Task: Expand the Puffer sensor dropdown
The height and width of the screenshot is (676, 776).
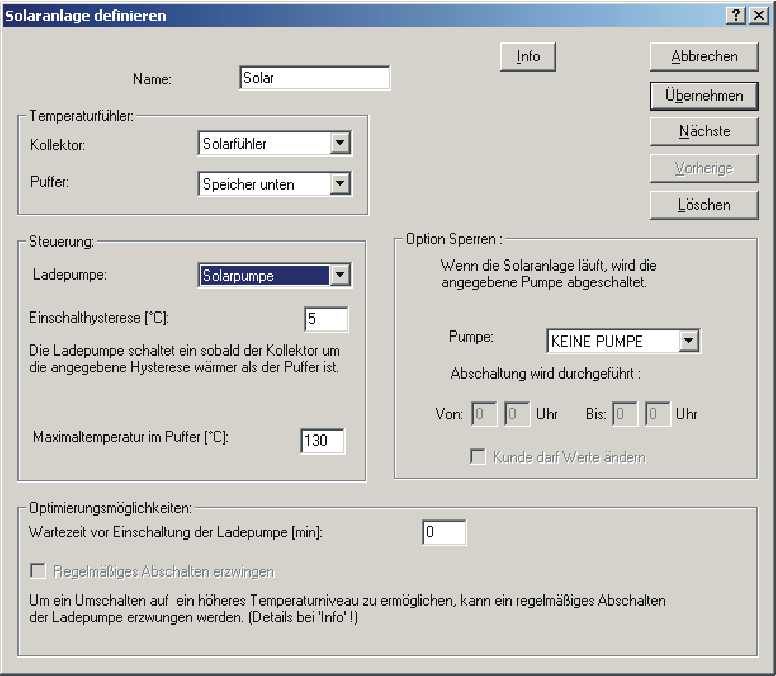Action: click(341, 184)
